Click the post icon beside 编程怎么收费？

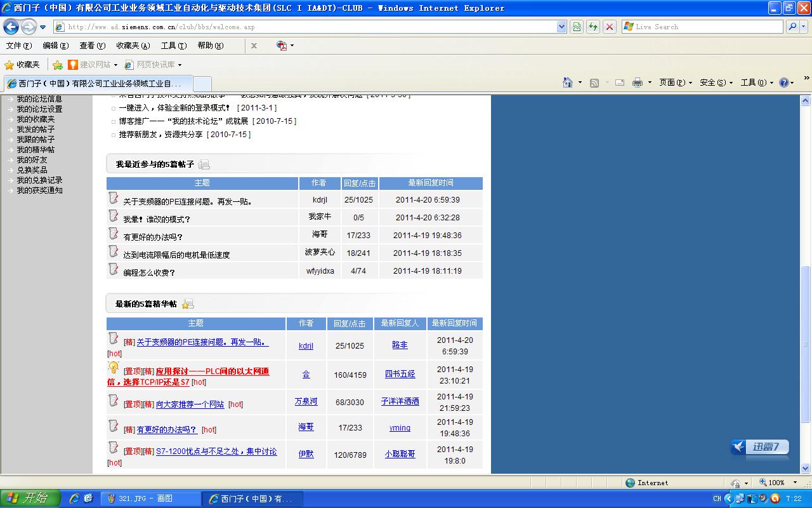point(114,269)
